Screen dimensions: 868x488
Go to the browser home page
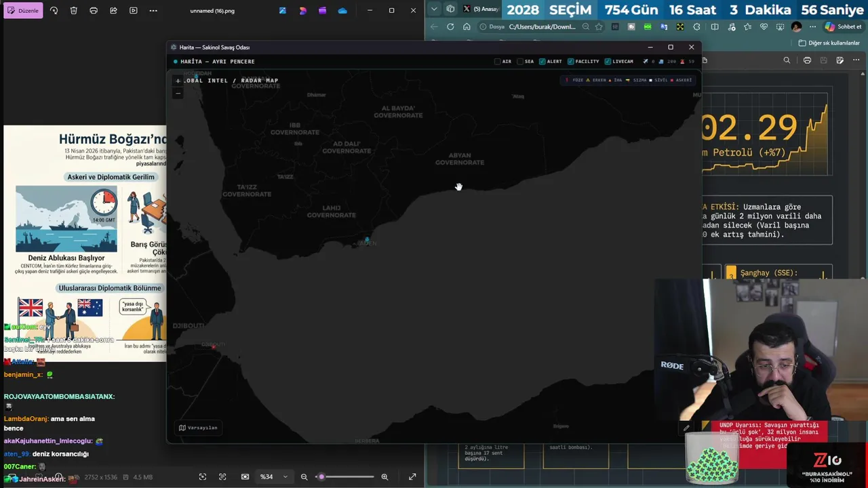point(467,27)
